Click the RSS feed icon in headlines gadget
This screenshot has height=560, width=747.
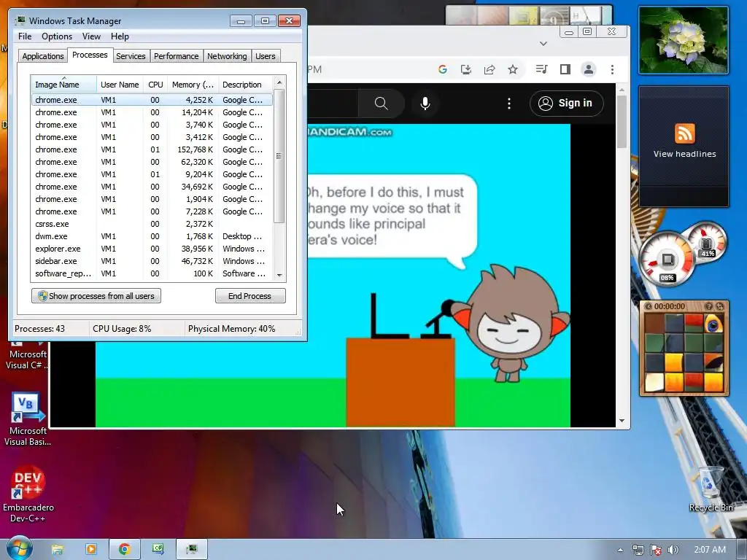click(x=684, y=133)
